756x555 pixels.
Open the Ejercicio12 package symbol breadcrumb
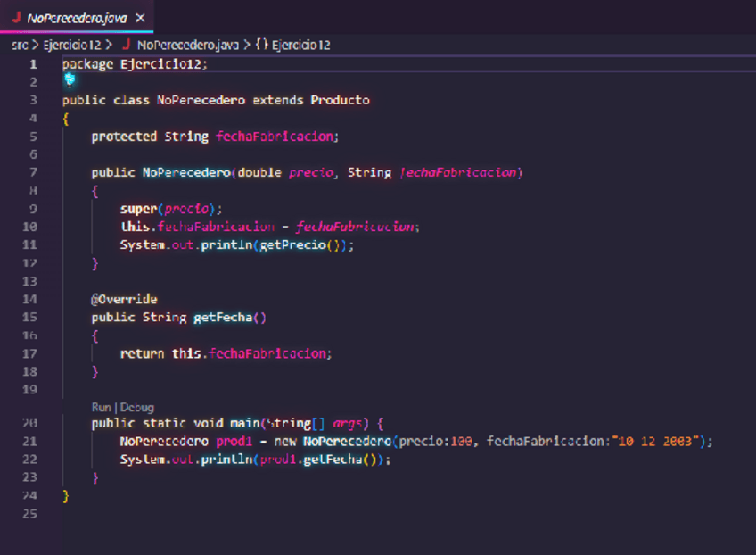tap(300, 44)
